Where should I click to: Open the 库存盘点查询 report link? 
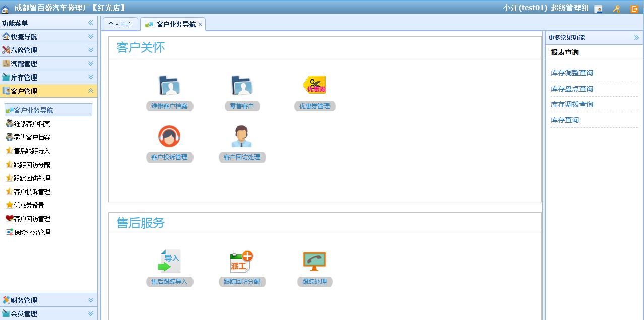(572, 89)
